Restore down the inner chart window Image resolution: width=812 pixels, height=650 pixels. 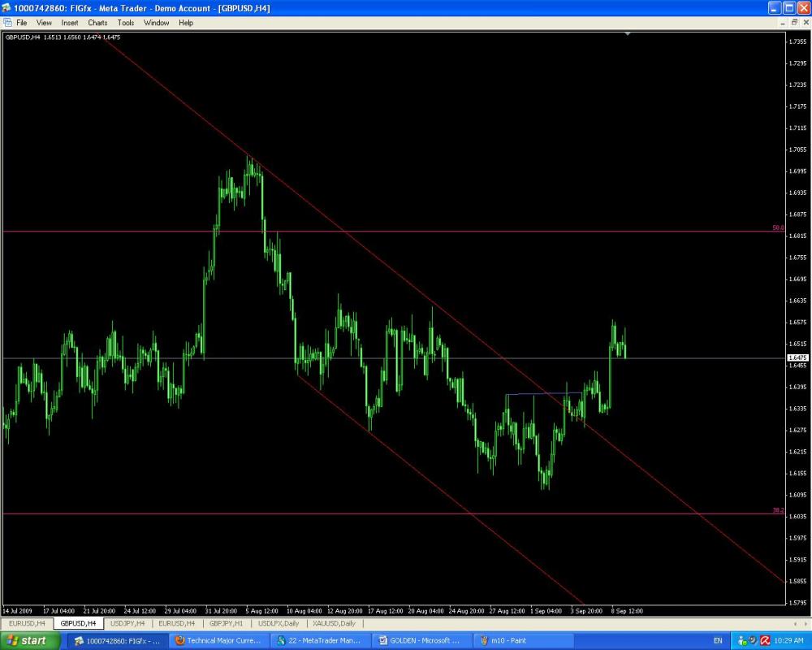(794, 22)
